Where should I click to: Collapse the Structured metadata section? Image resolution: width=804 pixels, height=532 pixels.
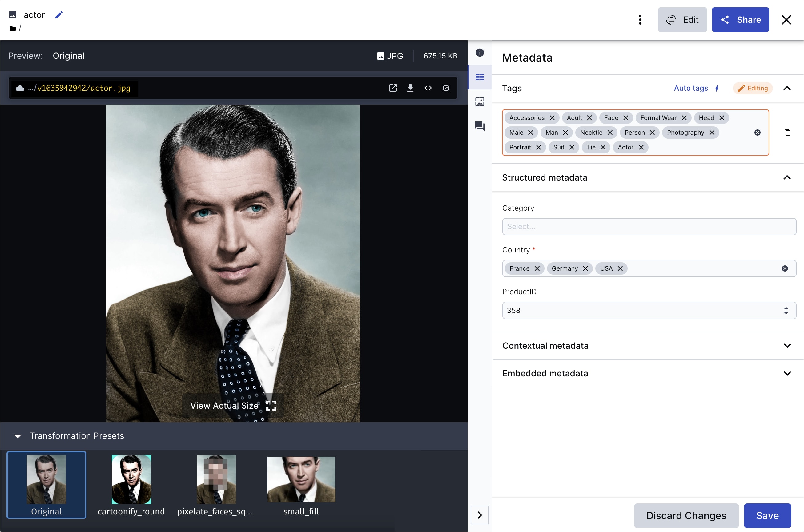787,177
